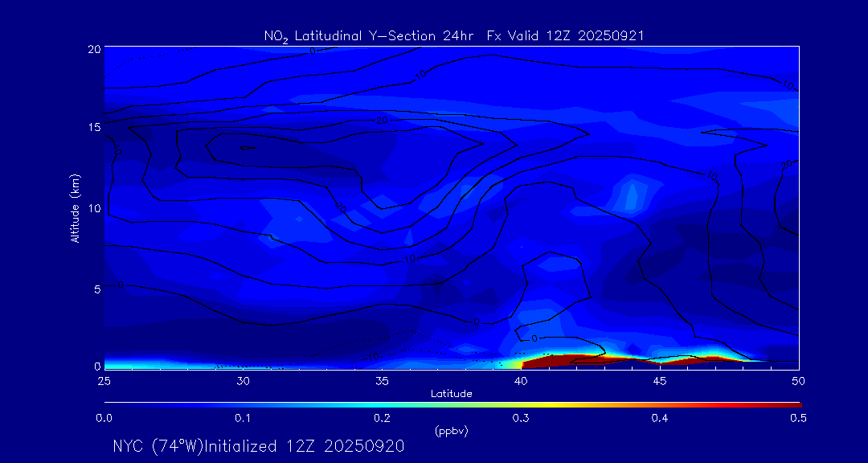Image resolution: width=868 pixels, height=463 pixels.
Task: Pick the 0.5 colorbar value label
Action: coord(799,418)
